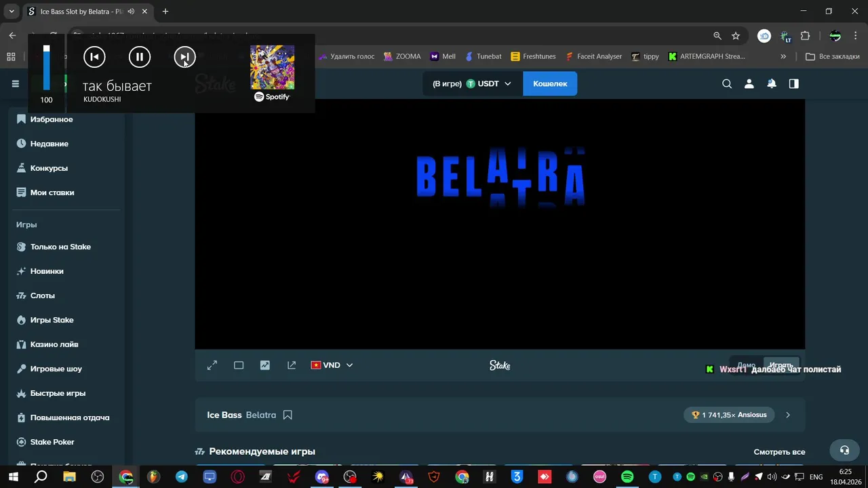Close the Ice Bass Slot tab

pos(144,12)
